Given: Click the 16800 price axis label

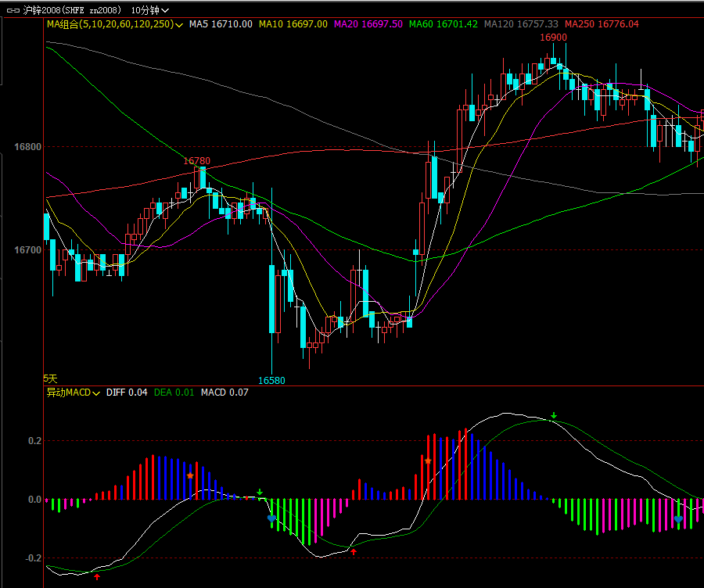Looking at the screenshot, I should pos(28,147).
